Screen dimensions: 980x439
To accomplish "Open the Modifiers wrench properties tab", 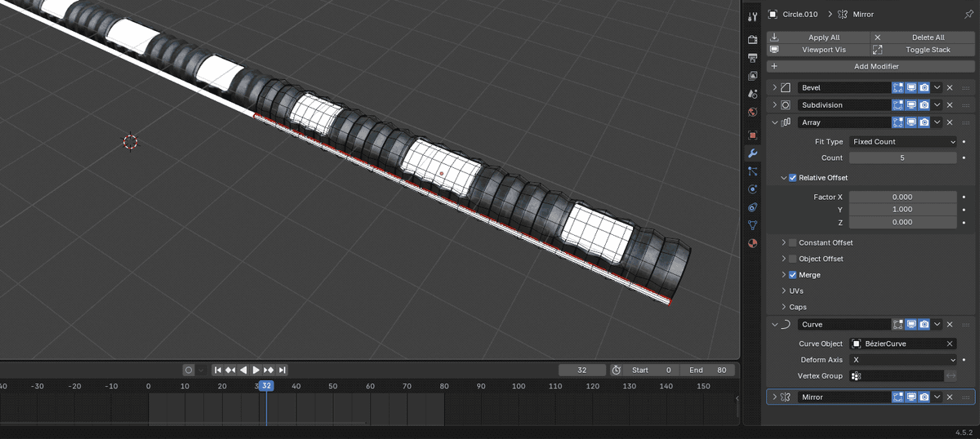I will 752,153.
